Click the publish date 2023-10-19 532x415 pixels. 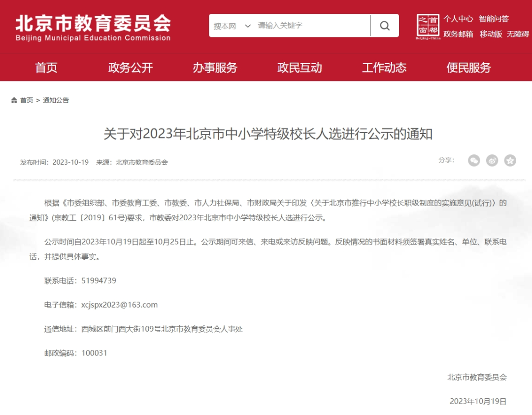tap(70, 162)
